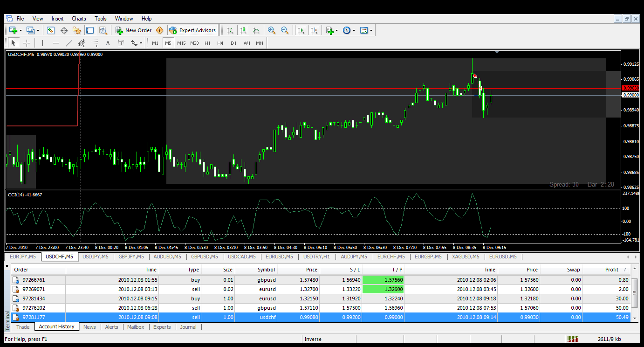Expand the new chart dropdown arrow
Image resolution: width=644 pixels, height=347 pixels.
pyautogui.click(x=21, y=30)
